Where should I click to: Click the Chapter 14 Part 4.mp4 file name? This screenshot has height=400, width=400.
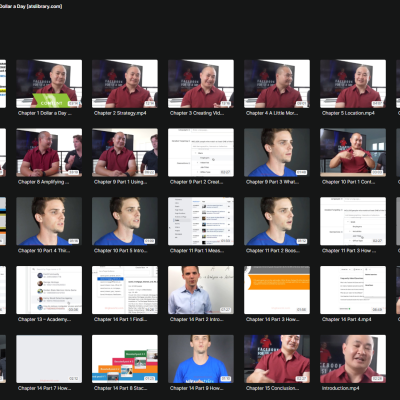pos(347,319)
